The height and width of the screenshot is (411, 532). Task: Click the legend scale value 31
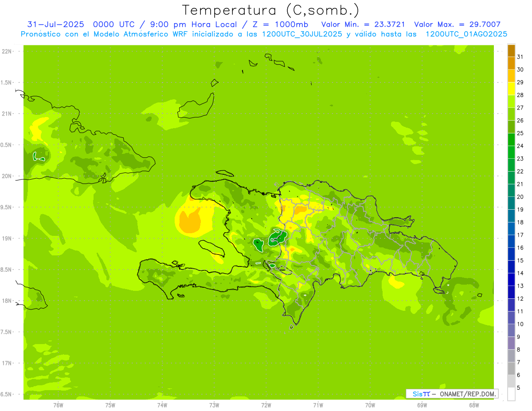tap(520, 57)
